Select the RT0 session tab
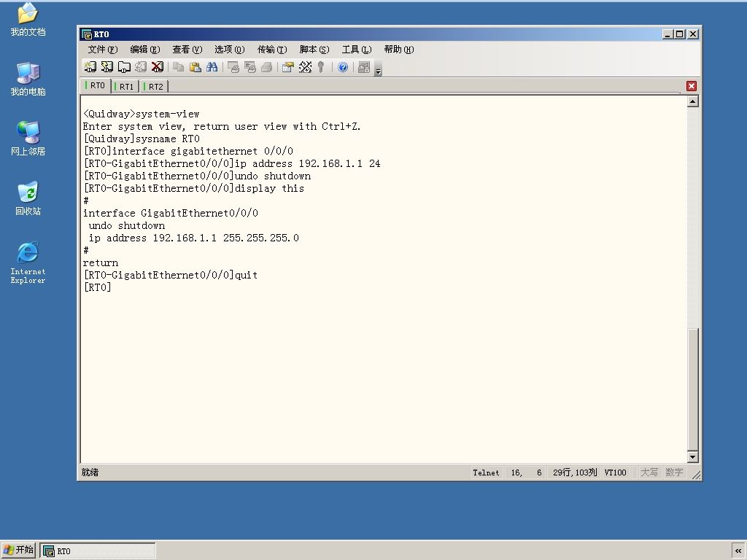The image size is (747, 560). pyautogui.click(x=97, y=86)
